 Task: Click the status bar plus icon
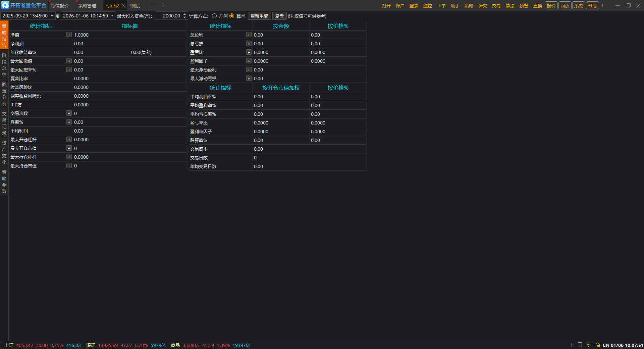[572, 345]
